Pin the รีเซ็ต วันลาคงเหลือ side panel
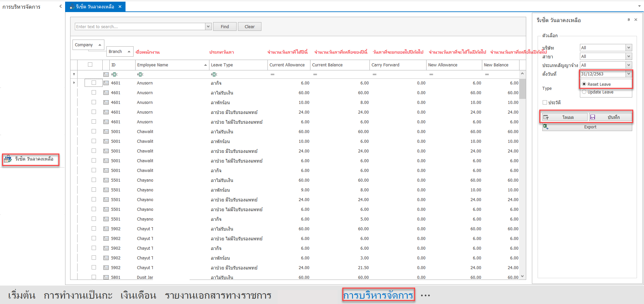 click(629, 20)
